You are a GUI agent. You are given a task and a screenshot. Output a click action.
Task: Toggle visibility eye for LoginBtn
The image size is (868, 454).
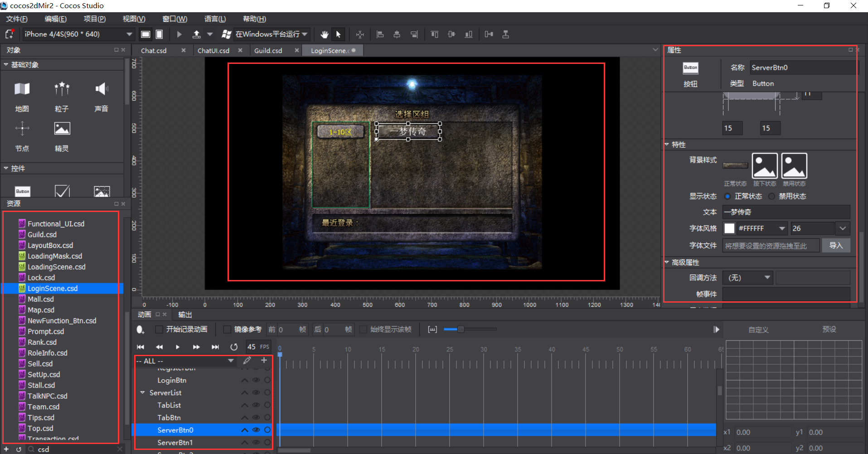point(256,380)
